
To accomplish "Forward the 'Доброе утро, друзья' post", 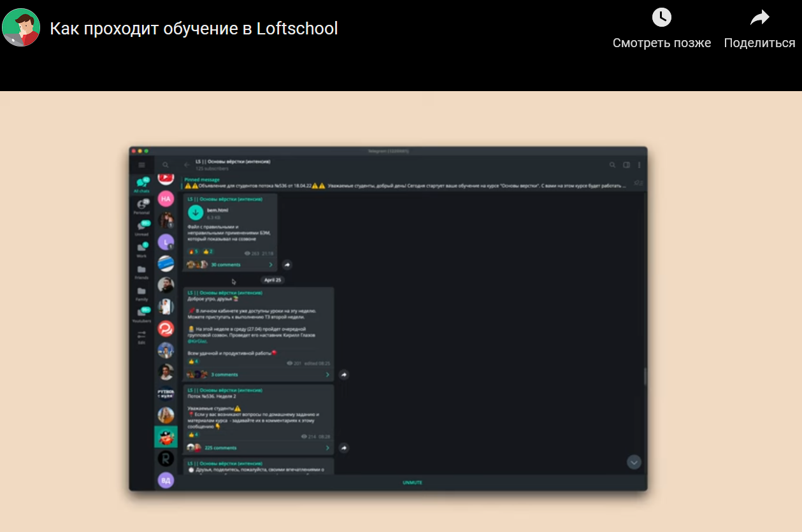I will pos(343,375).
